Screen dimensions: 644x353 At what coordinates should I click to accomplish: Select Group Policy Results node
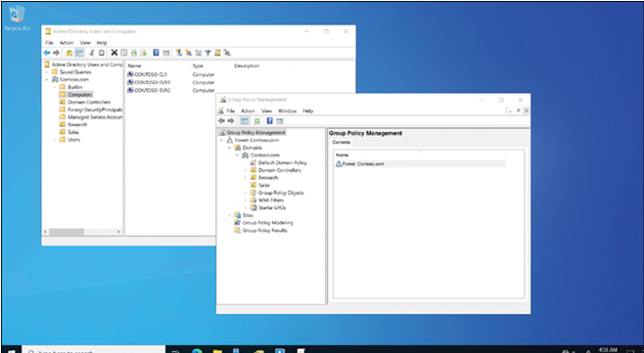point(260,230)
